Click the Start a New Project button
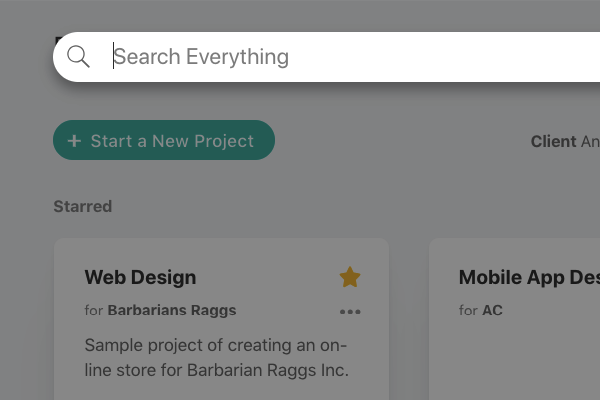The width and height of the screenshot is (600, 400). tap(164, 140)
